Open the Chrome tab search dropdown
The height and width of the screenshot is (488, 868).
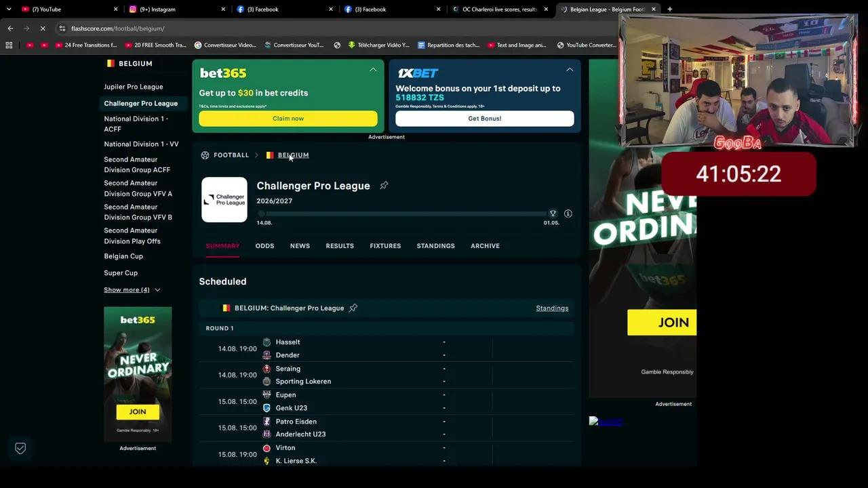coord(9,9)
